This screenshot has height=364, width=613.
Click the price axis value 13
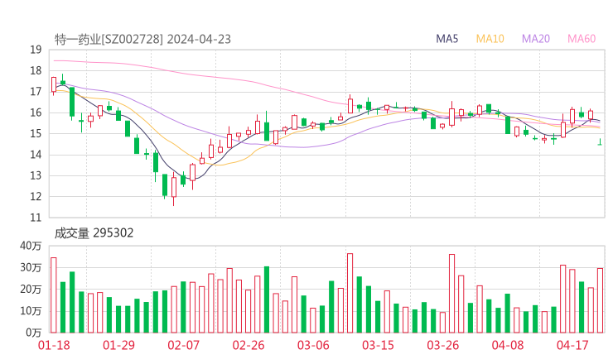click(x=36, y=175)
